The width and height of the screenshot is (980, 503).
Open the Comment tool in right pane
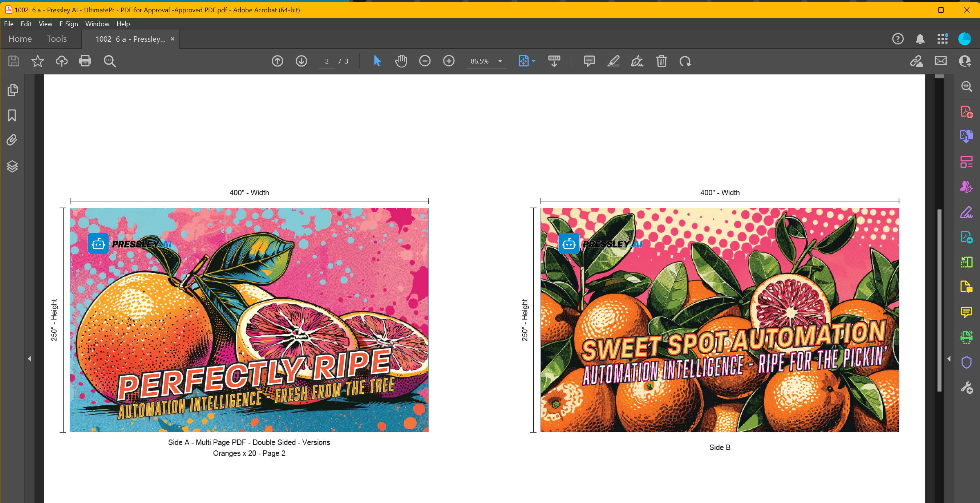[966, 312]
